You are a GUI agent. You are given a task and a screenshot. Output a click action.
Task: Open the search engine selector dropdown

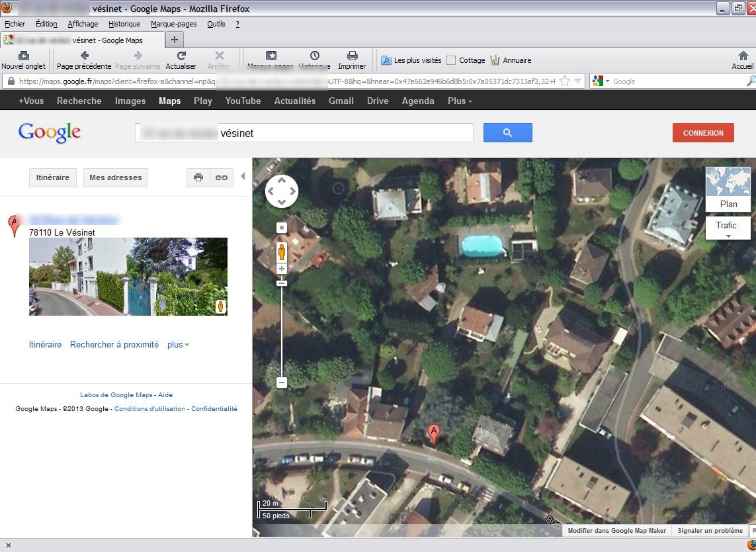pos(601,81)
